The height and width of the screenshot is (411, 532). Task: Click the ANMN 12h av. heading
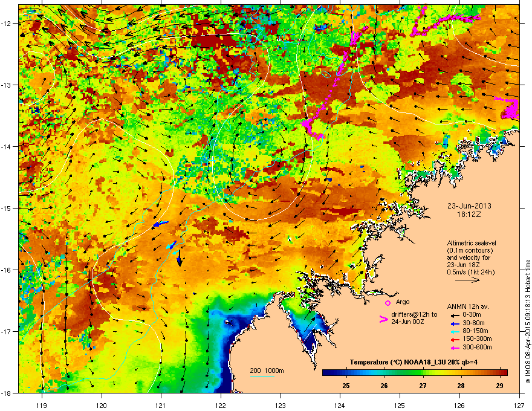click(468, 306)
